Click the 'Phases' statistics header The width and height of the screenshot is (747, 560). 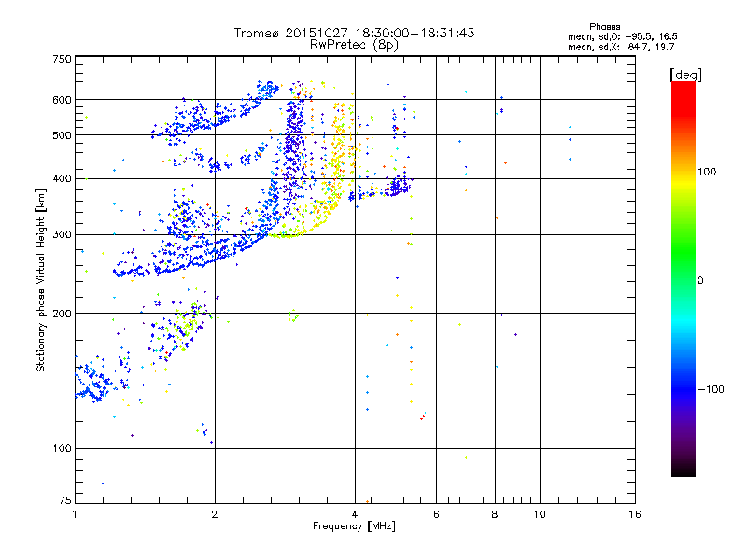[x=604, y=27]
